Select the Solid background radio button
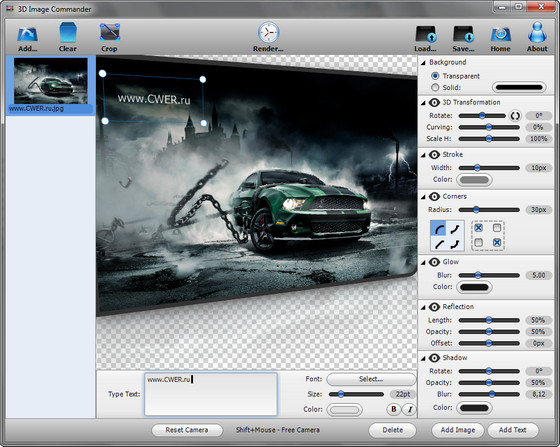This screenshot has width=560, height=447. pyautogui.click(x=435, y=87)
